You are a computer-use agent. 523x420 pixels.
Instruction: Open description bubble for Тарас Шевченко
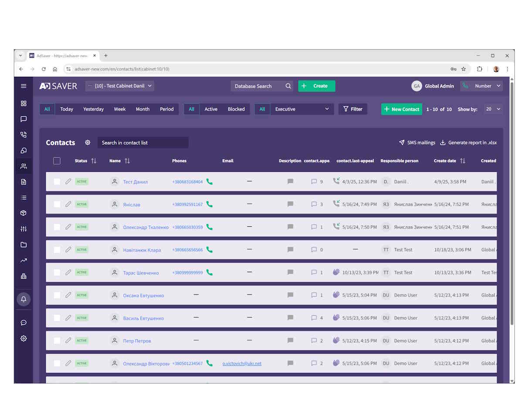[x=290, y=273]
